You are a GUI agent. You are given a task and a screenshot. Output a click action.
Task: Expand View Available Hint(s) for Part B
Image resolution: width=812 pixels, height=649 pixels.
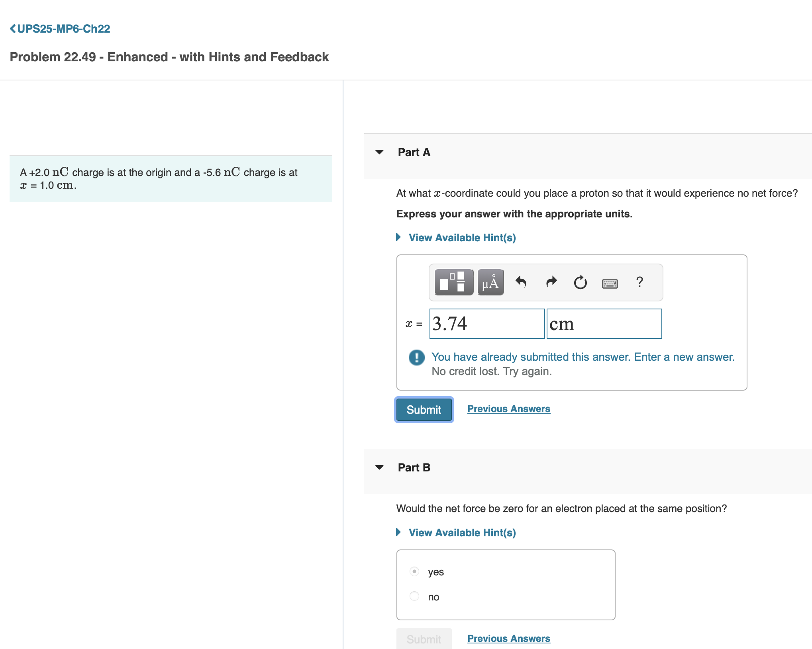click(x=462, y=532)
